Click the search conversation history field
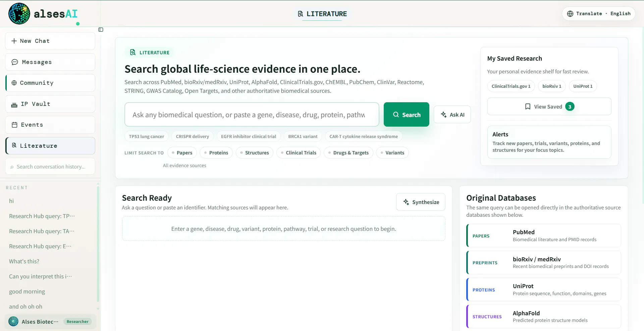 (x=50, y=167)
